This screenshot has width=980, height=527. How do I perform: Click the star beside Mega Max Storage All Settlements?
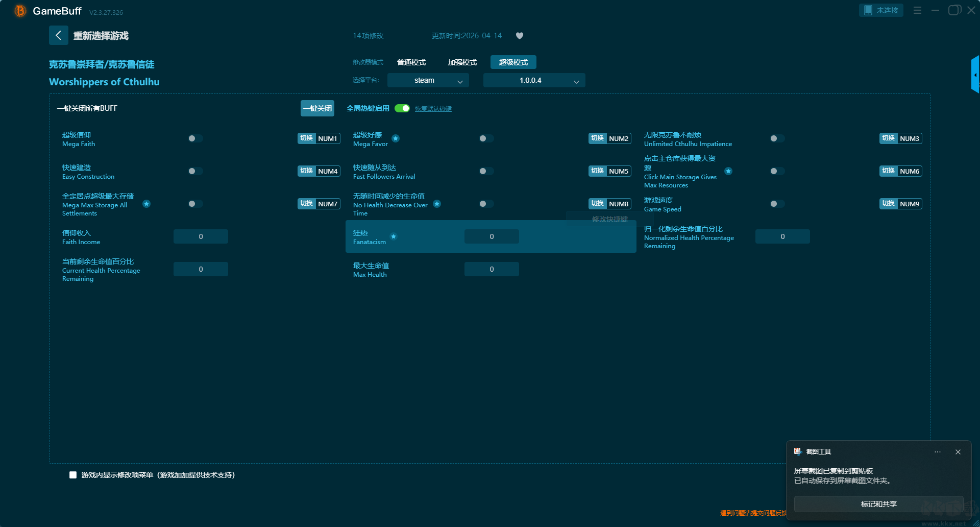[x=146, y=204]
